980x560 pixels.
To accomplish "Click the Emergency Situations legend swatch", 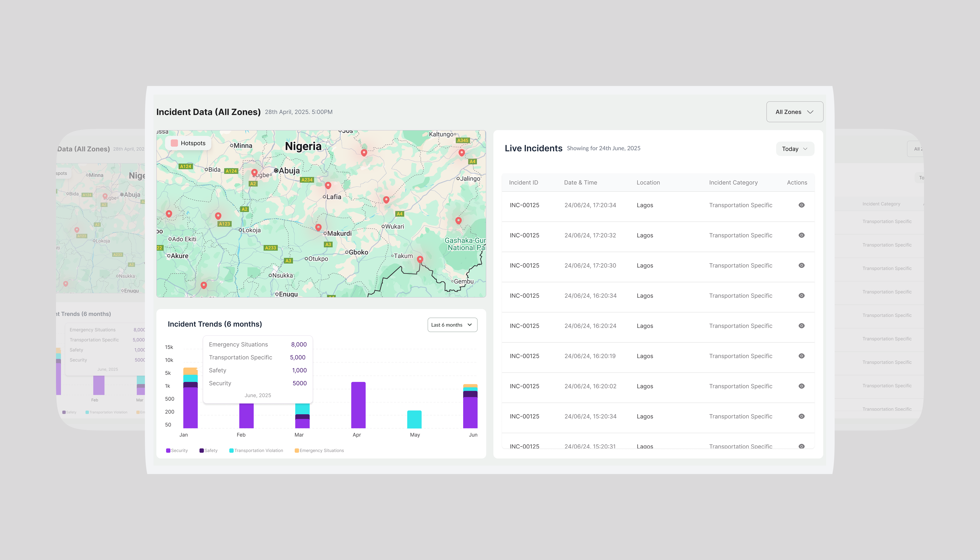I will [x=297, y=451].
